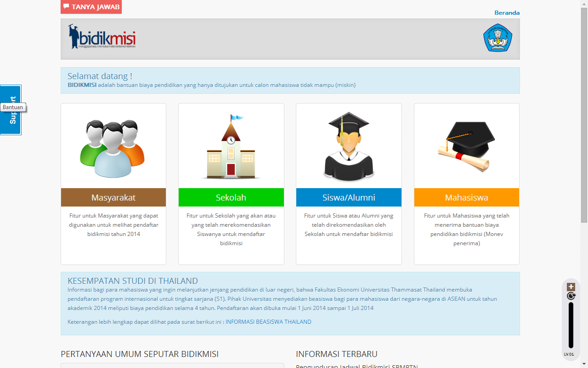Image resolution: width=588 pixels, height=368 pixels.
Task: Click the KESEMPATAN STUDI DI THAILAND heading
Action: [x=133, y=281]
